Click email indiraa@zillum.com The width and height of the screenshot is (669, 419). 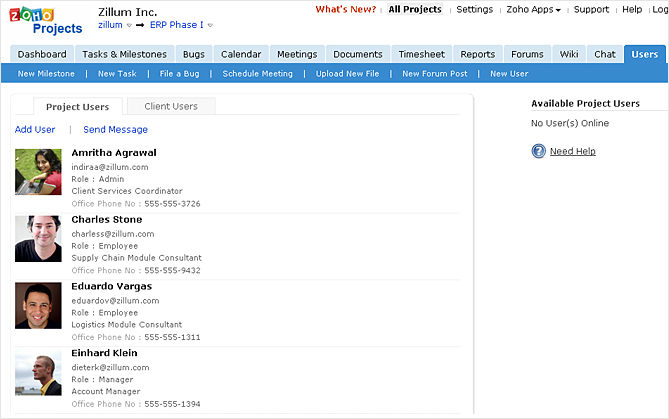point(110,167)
